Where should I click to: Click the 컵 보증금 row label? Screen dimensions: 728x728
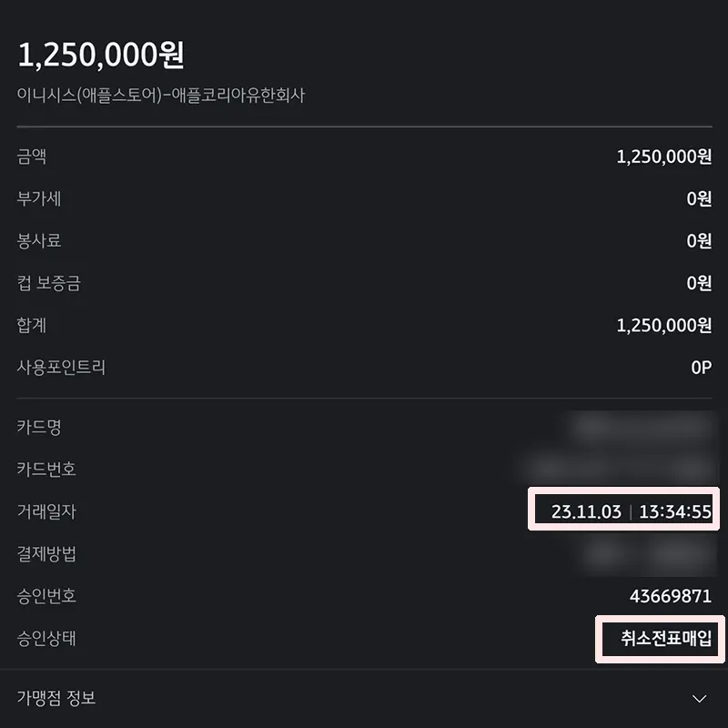pyautogui.click(x=49, y=283)
